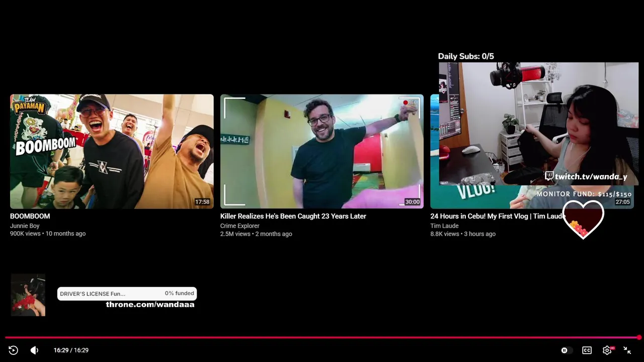Viewport: 644px width, 362px height.
Task: Click '24 Hours in Cebu!' video title
Action: click(x=498, y=216)
